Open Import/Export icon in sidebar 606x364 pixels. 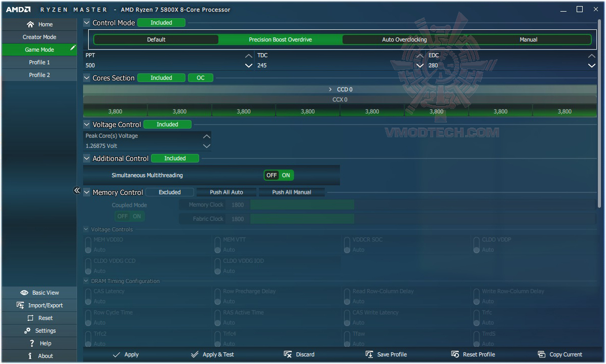(20, 305)
